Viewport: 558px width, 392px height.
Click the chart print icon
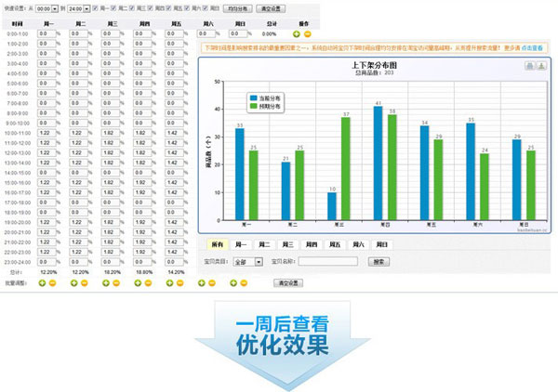point(530,66)
